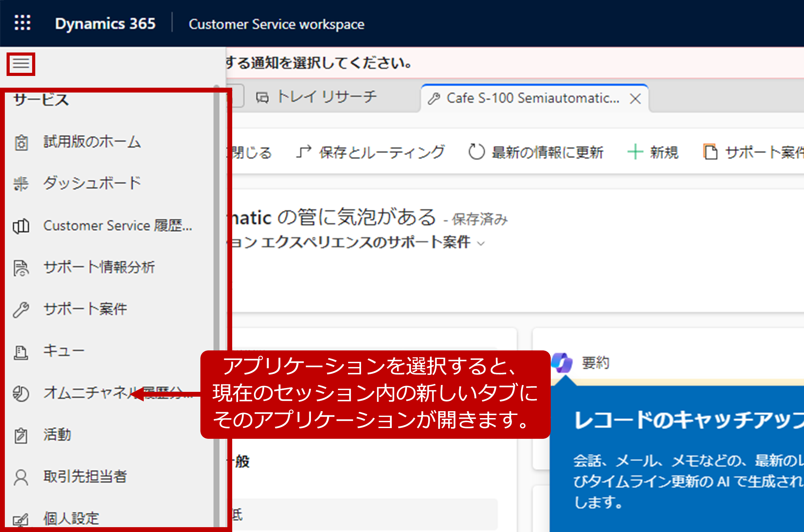
Task: Open 個人設定 at the sidebar bottom
Action: click(71, 518)
